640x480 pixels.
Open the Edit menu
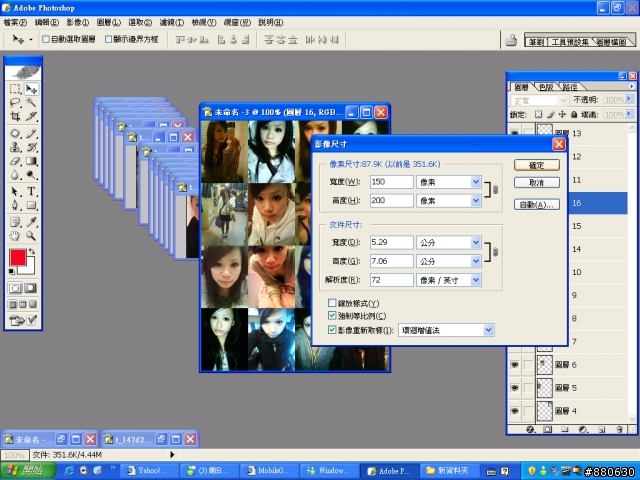[46, 22]
